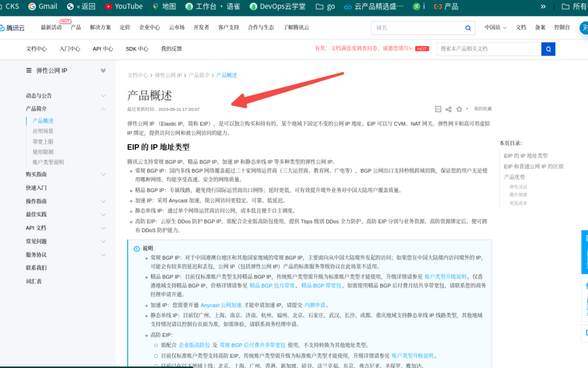
Task: Select 账户类型说明 in the sidebar
Action: click(x=48, y=162)
